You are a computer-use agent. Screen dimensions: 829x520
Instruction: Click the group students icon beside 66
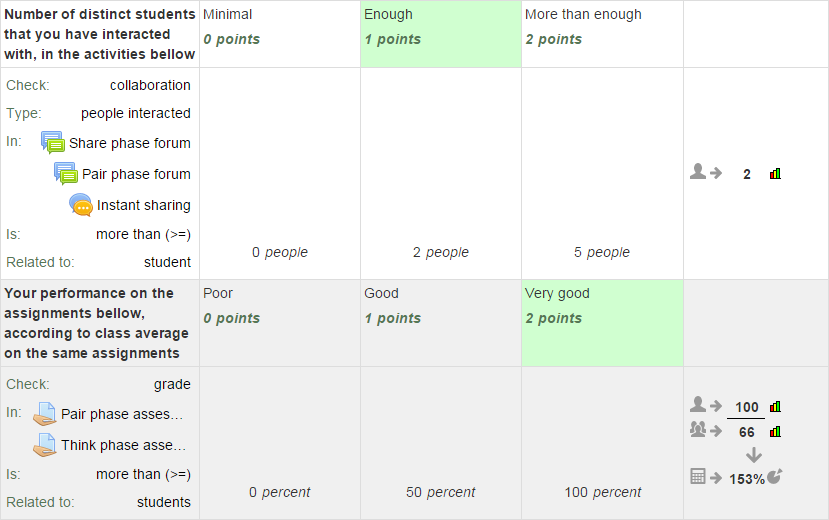698,429
